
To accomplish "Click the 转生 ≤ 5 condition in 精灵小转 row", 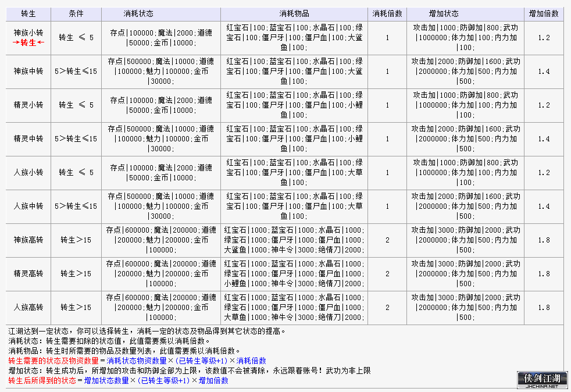I will coord(76,105).
